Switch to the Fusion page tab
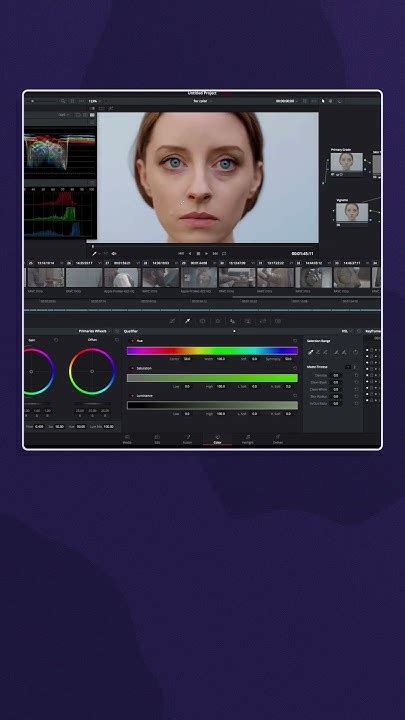Viewport: 405px width, 720px height. tap(187, 439)
